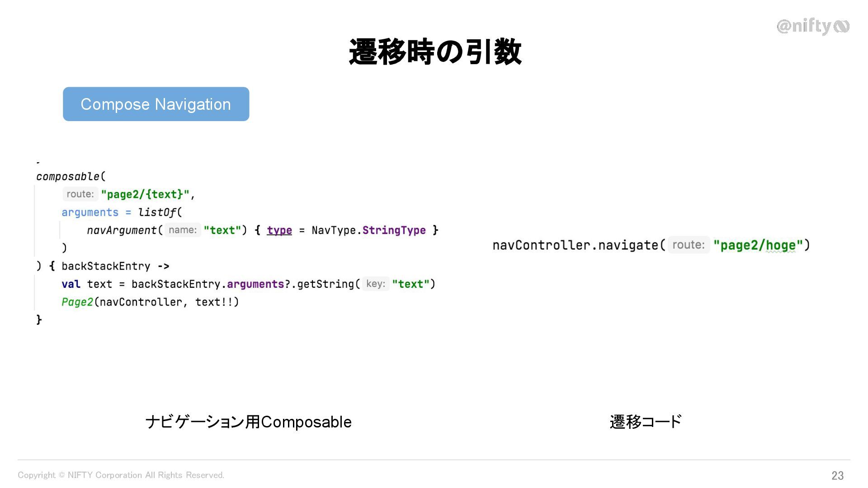Click the composable( code line
The width and height of the screenshot is (868, 488).
click(71, 176)
